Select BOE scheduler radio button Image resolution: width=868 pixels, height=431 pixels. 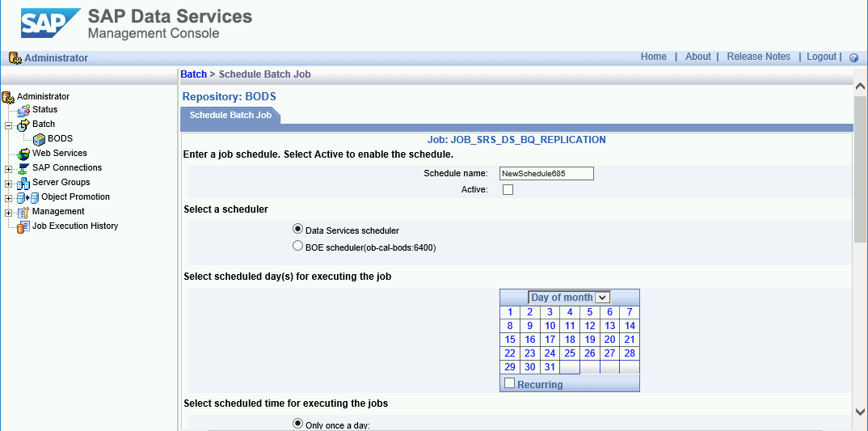click(297, 247)
